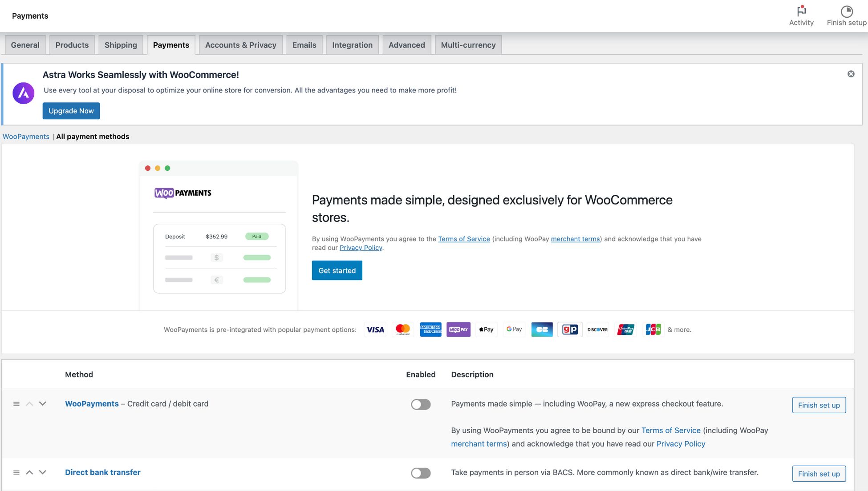Open the Accounts & Privacy tab
Screen dimensions: 868x491
241,45
